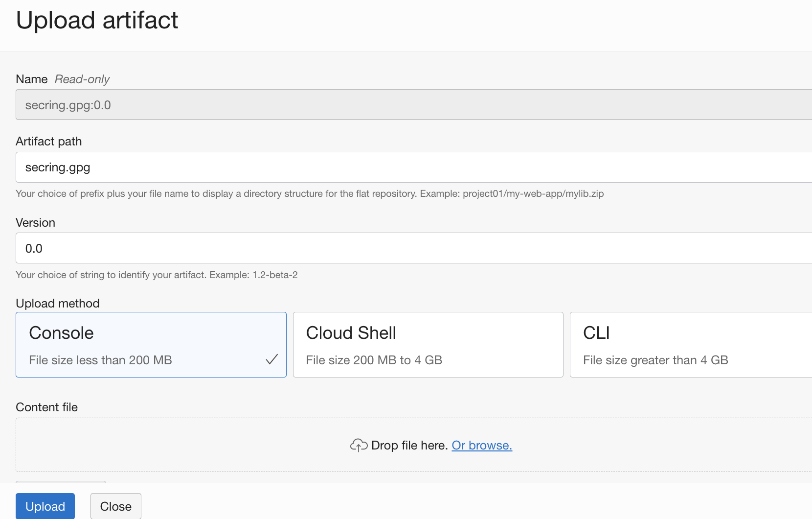Click the italic 'Read-only' text
This screenshot has height=519, width=812.
coord(82,79)
